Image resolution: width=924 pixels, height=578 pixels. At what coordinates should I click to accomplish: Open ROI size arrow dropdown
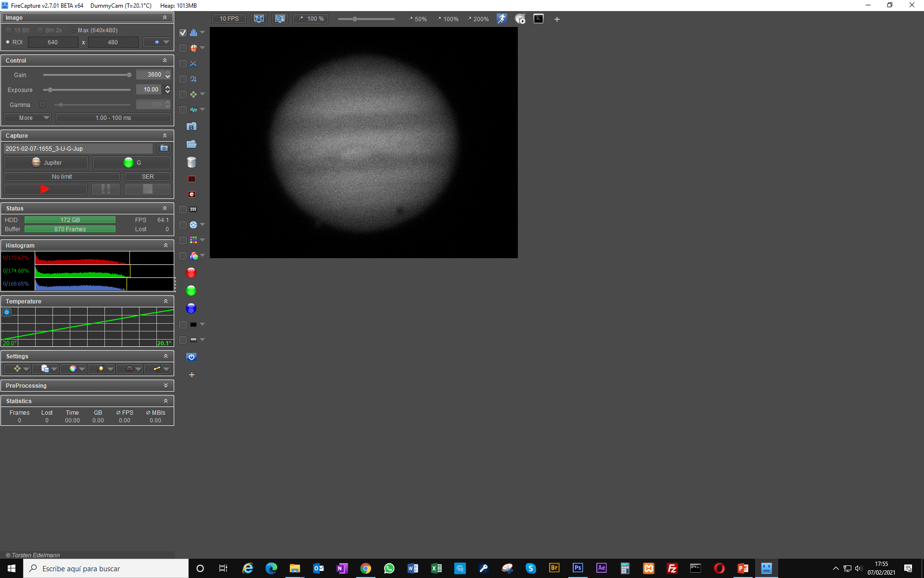157,42
